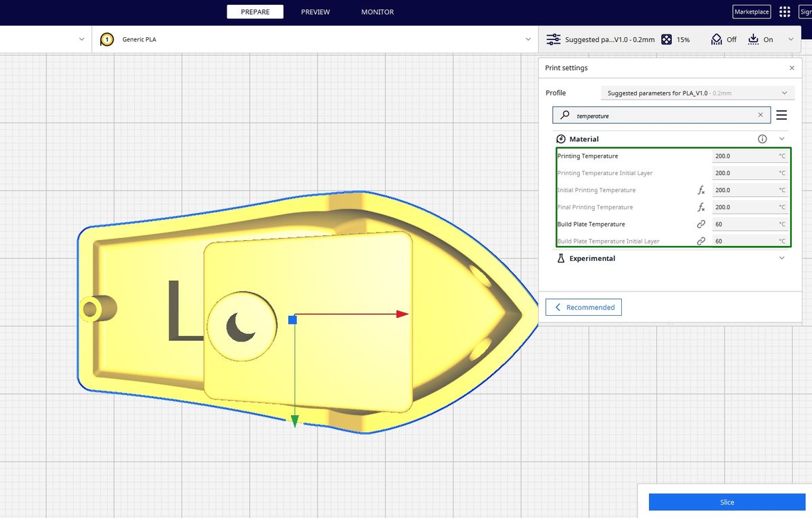
Task: Click the support structure icon
Action: click(715, 39)
